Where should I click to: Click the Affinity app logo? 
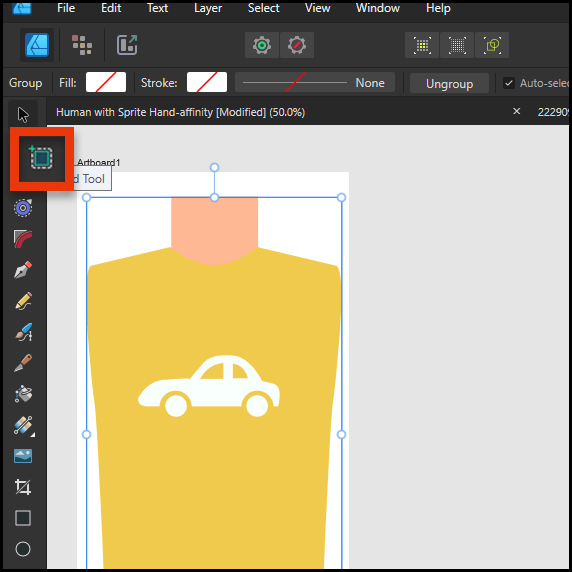(22, 8)
